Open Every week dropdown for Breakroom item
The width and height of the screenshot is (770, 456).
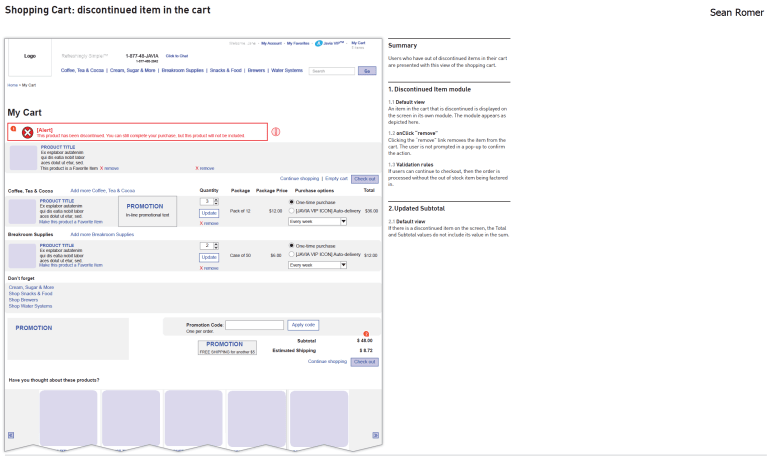point(317,265)
